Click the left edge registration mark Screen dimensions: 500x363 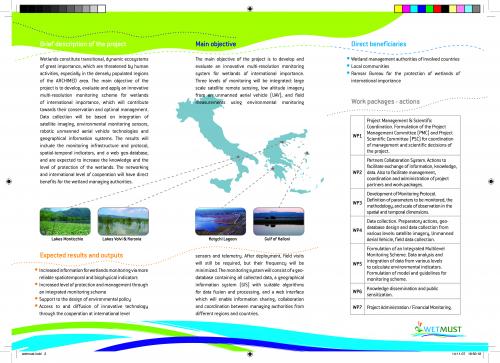point(9,181)
